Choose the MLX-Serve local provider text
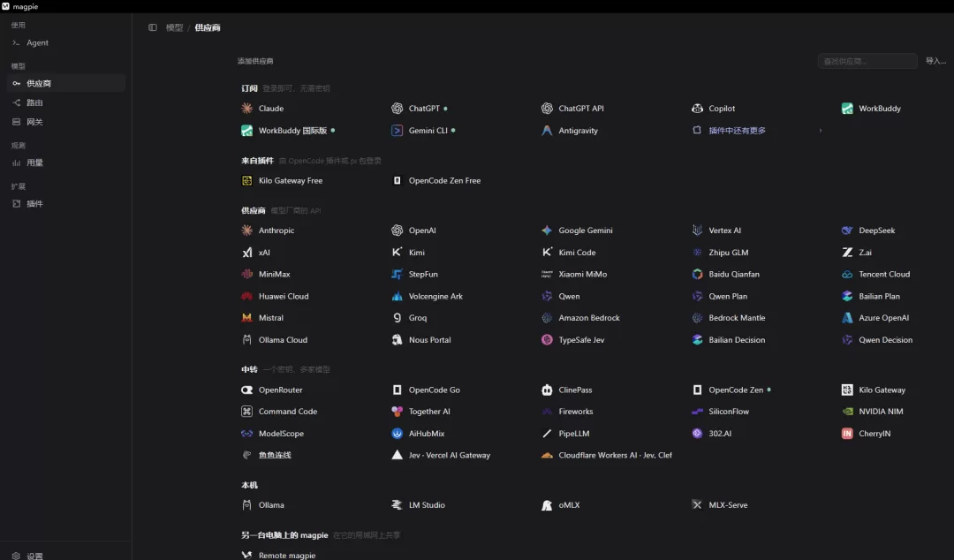The width and height of the screenshot is (954, 560). [728, 504]
